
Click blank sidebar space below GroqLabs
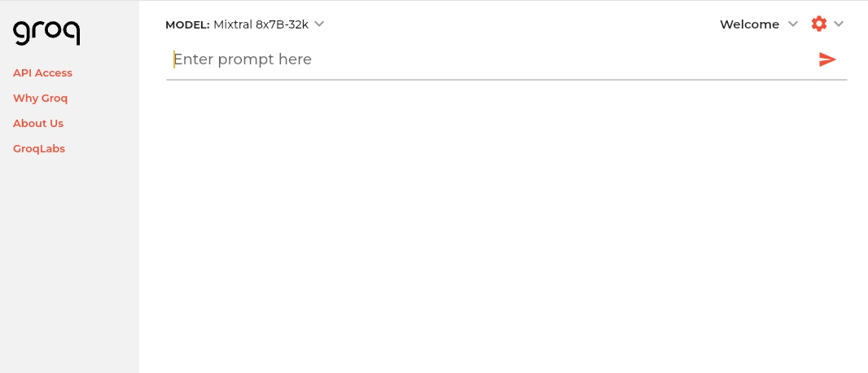pyautogui.click(x=69, y=261)
